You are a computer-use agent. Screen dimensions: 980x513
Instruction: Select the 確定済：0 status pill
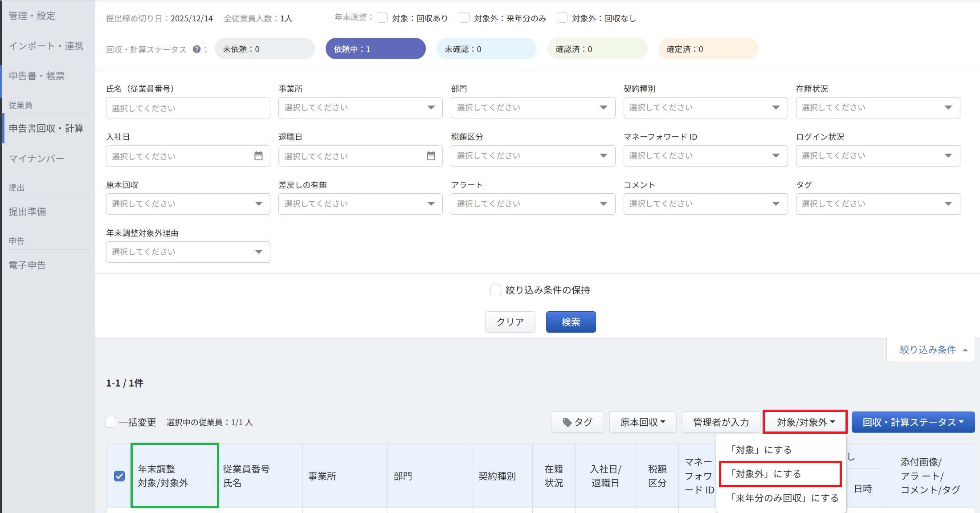coord(708,49)
